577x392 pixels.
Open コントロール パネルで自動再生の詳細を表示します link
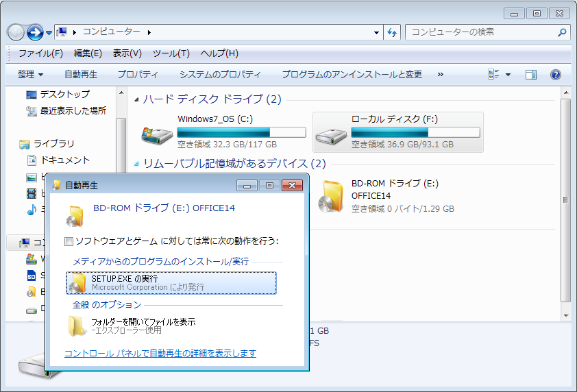(x=160, y=354)
